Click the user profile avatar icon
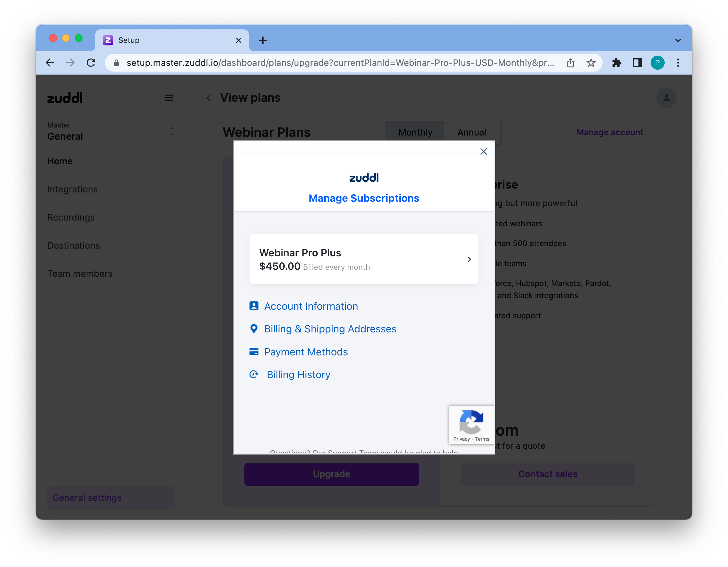 coord(667,97)
